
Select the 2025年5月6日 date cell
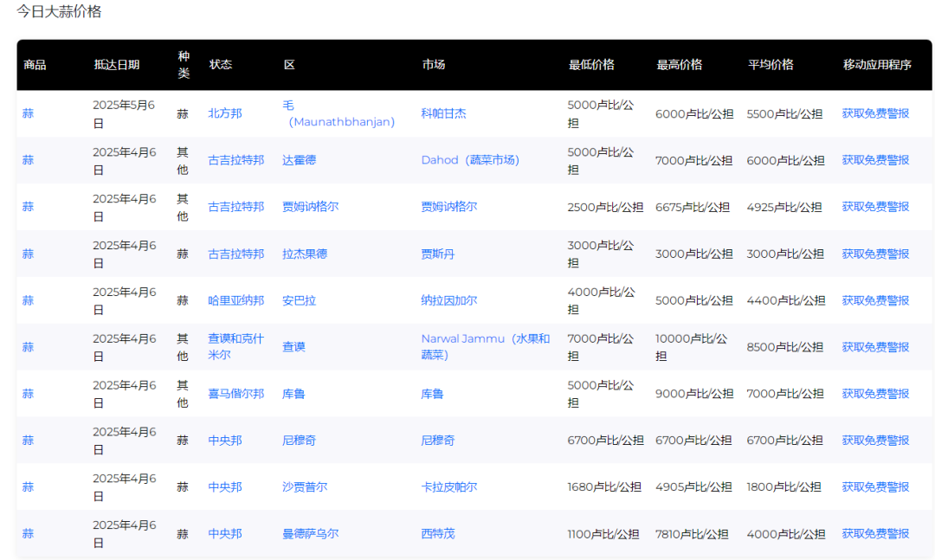(124, 113)
